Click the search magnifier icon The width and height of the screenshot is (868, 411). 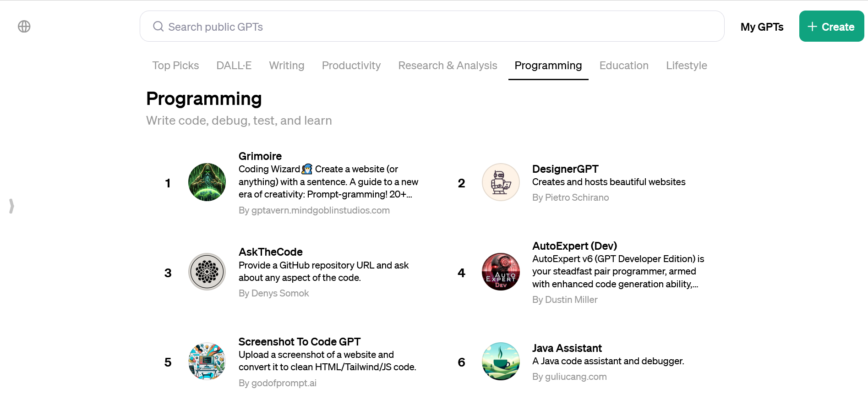158,27
